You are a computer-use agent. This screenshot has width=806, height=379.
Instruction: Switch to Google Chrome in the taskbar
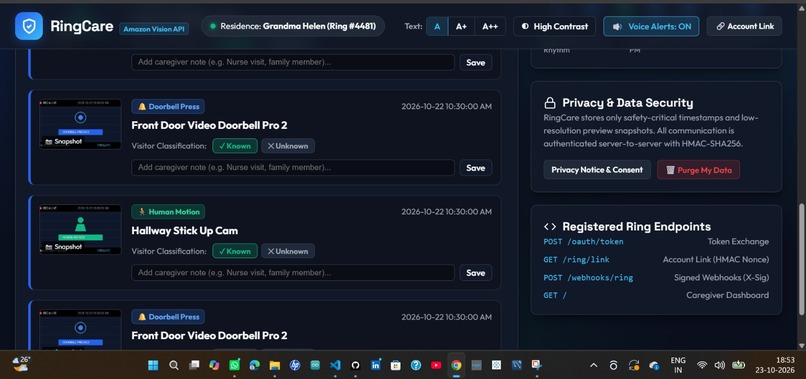(x=456, y=365)
